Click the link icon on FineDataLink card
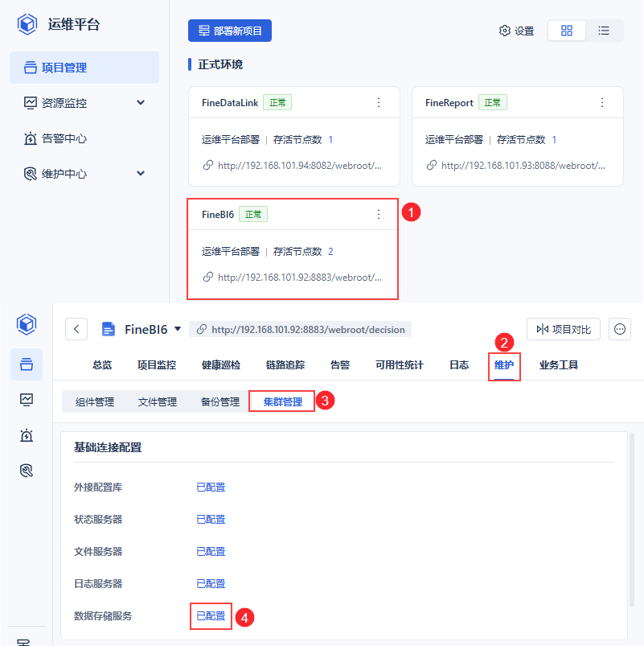This screenshot has width=644, height=646. (208, 165)
